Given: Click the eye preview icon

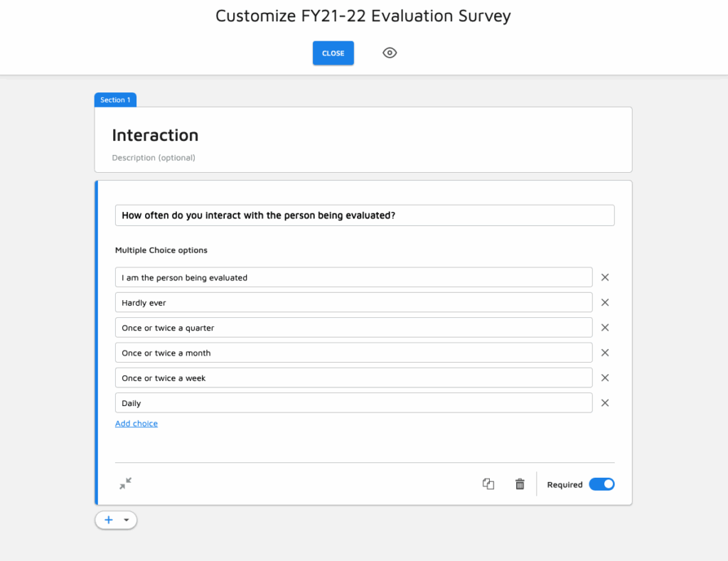Looking at the screenshot, I should [x=390, y=53].
